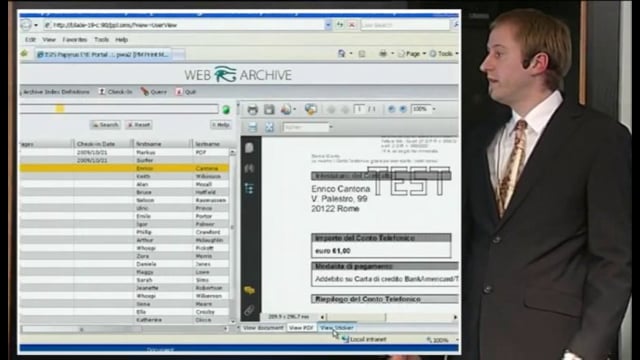Click the PDF viewer horizontal scrollbar
Viewport: 640px width, 360px height.
click(389, 317)
